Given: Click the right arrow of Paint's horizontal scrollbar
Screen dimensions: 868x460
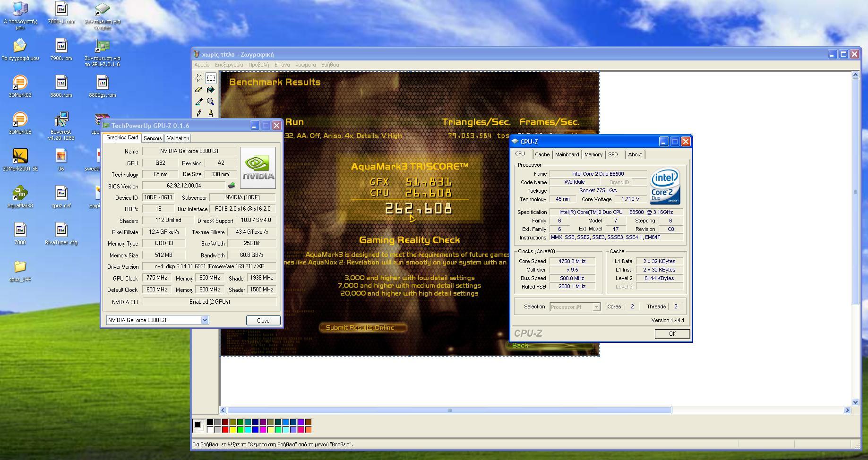Looking at the screenshot, I should [847, 410].
